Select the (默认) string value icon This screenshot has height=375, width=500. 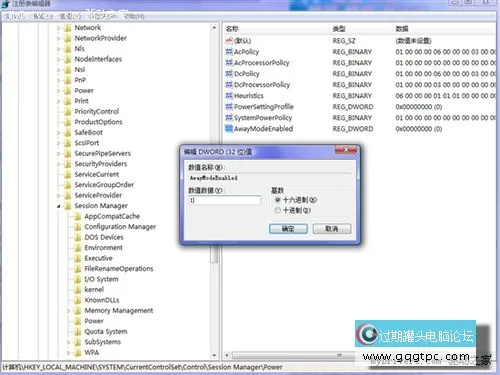click(229, 40)
